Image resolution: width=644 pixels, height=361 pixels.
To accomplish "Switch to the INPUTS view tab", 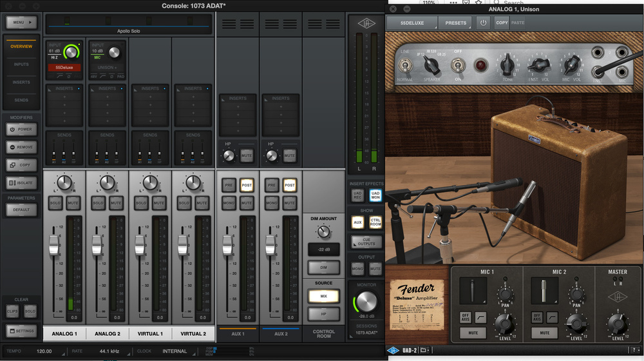I will 21,64.
